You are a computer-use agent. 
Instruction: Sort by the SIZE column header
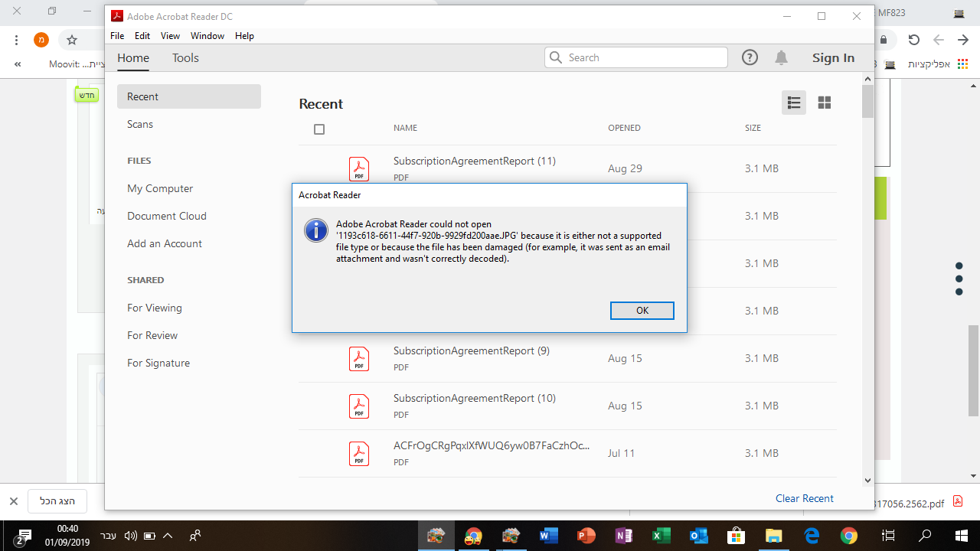(753, 128)
